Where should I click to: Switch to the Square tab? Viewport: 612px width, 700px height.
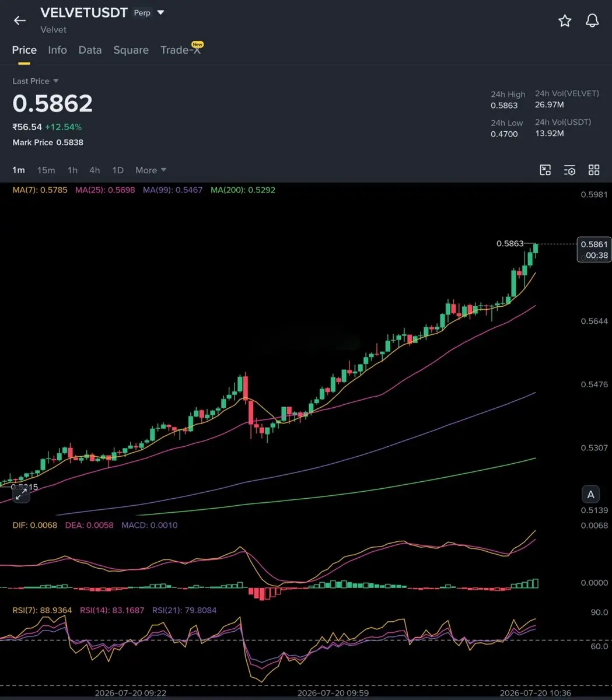pos(131,50)
